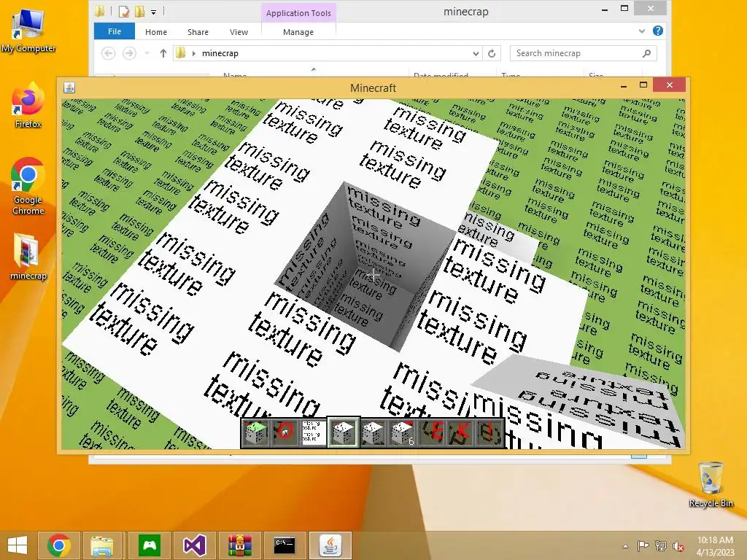Open the green Xbox games app on taskbar
Viewport: 747px width, 560px height.
coord(149,545)
